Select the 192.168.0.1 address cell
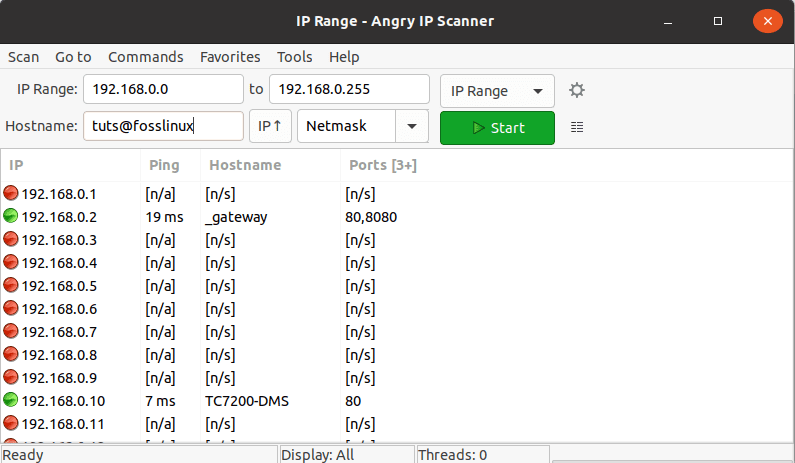 pyautogui.click(x=59, y=194)
